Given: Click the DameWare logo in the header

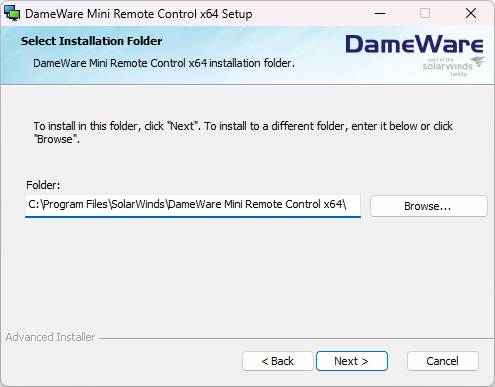Looking at the screenshot, I should (414, 44).
